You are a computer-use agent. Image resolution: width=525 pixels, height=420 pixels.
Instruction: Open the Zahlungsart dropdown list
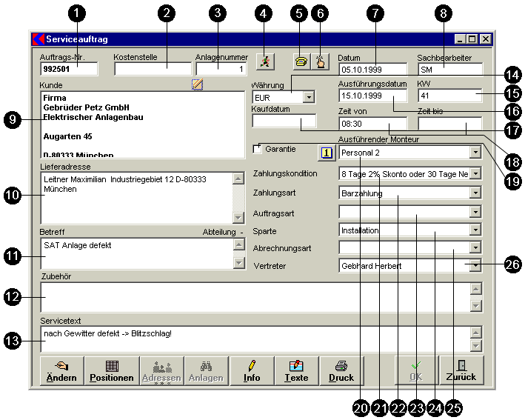(475, 193)
